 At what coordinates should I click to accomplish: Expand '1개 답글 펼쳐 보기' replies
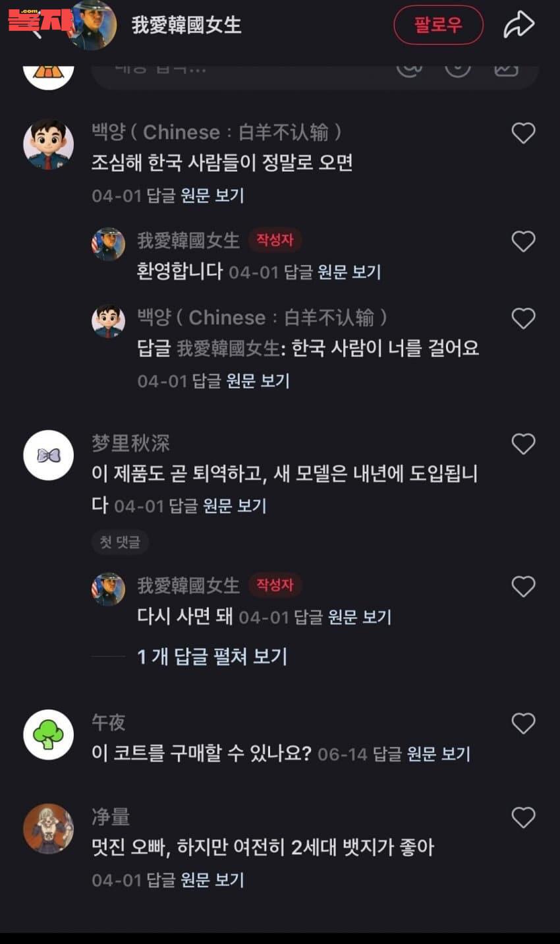point(212,657)
